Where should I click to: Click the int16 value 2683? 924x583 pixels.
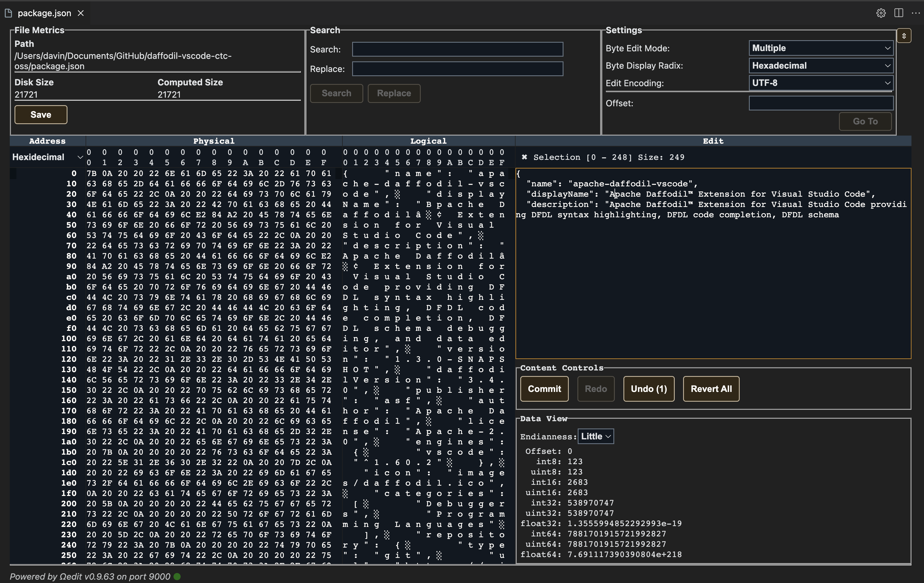pyautogui.click(x=577, y=482)
